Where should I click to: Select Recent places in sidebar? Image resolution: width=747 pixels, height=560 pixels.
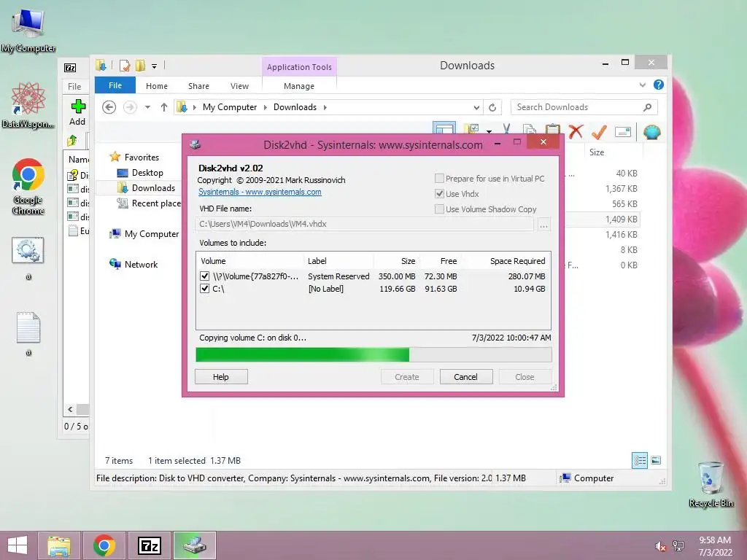(149, 203)
